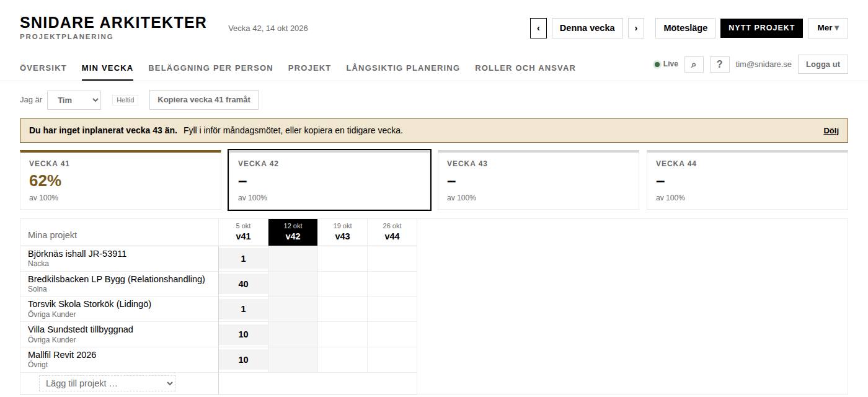Edit v41 value for Mallfil Revit 2026
This screenshot has width=868, height=397.
click(243, 360)
